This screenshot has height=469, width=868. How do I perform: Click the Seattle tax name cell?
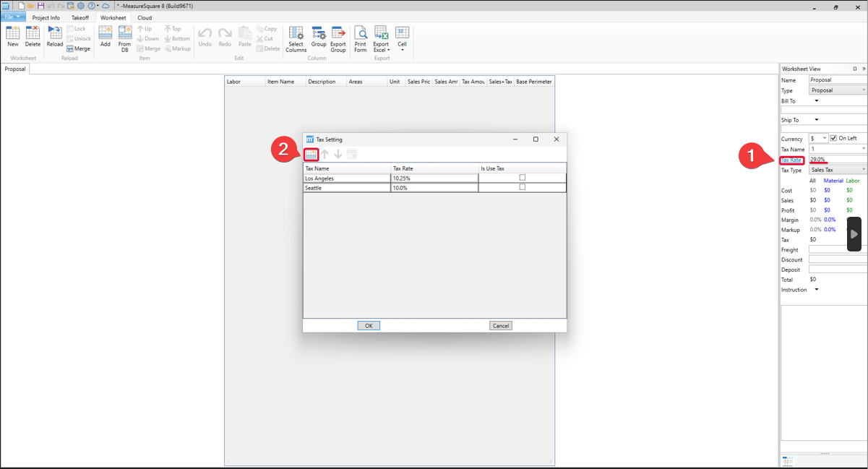point(346,187)
